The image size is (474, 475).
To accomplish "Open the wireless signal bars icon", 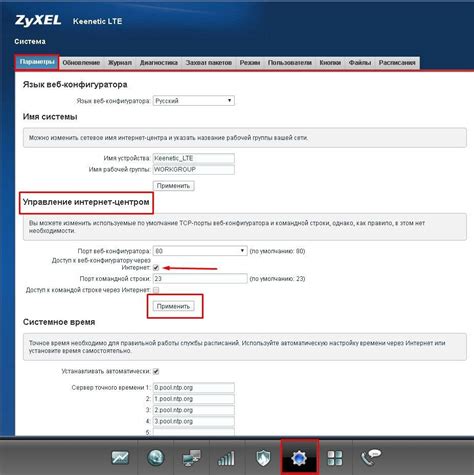I will (x=226, y=458).
